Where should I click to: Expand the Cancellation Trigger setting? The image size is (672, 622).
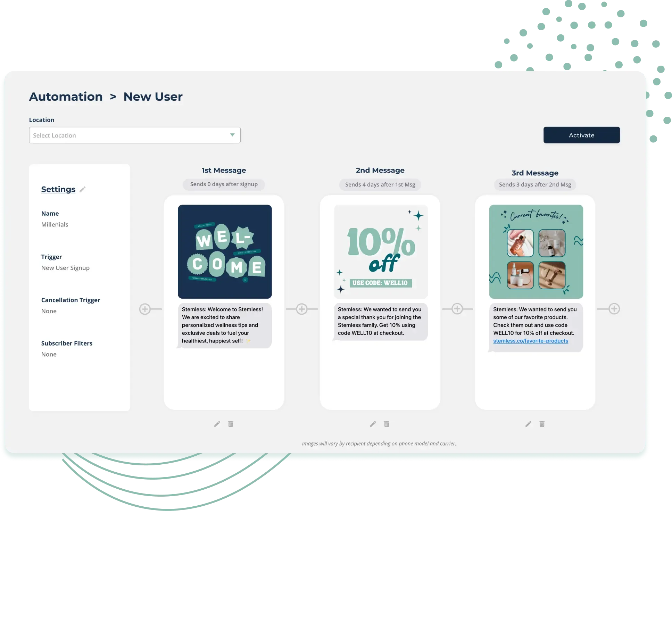point(71,300)
